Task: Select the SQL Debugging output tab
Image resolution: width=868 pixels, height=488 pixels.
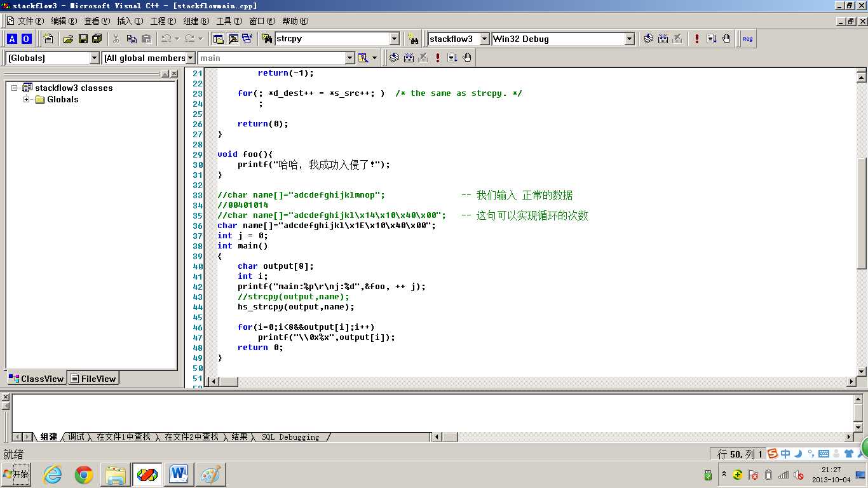Action: (x=290, y=437)
